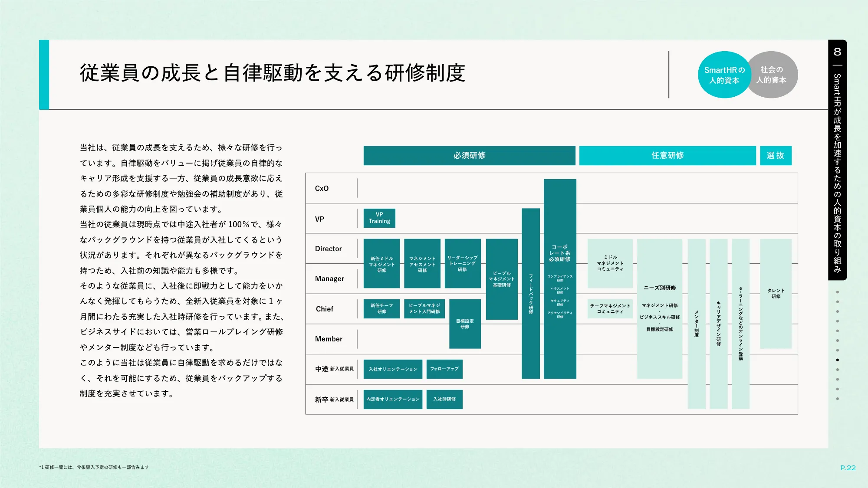This screenshot has width=868, height=488.
Task: Click the vertical 'メンター制度' bar
Action: click(x=697, y=324)
